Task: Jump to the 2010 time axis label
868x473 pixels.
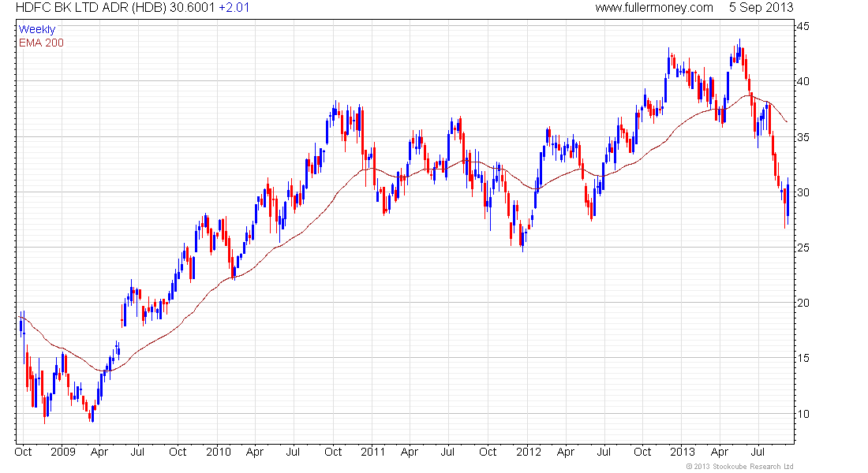Action: coord(218,453)
